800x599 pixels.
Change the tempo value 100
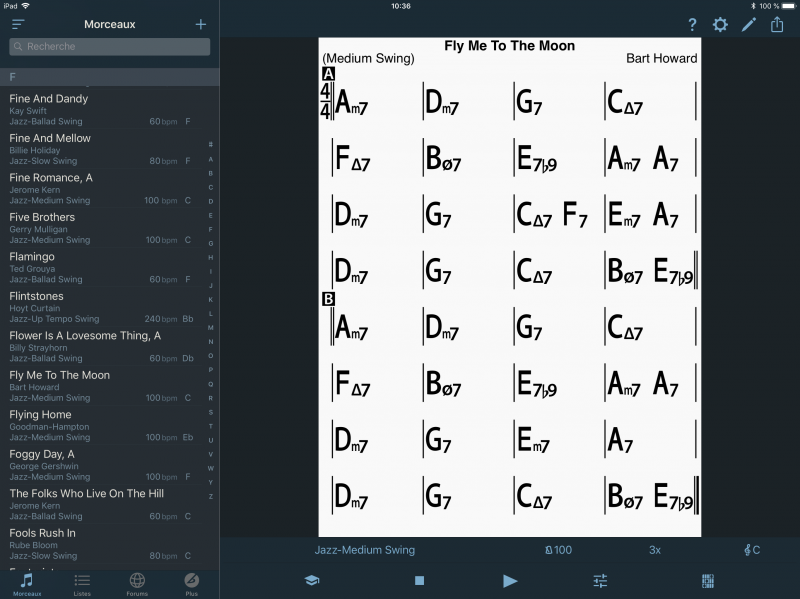pyautogui.click(x=558, y=550)
